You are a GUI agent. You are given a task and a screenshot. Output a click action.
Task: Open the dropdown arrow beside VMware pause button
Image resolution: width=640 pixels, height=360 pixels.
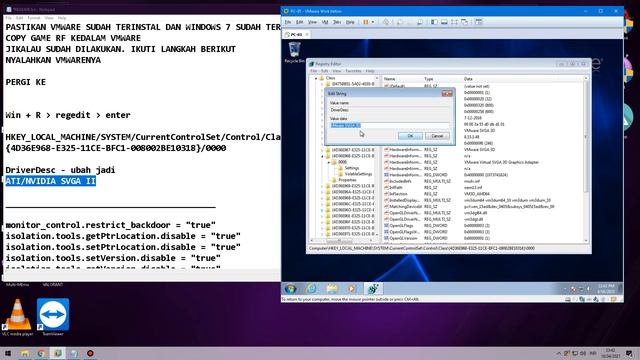(373, 22)
